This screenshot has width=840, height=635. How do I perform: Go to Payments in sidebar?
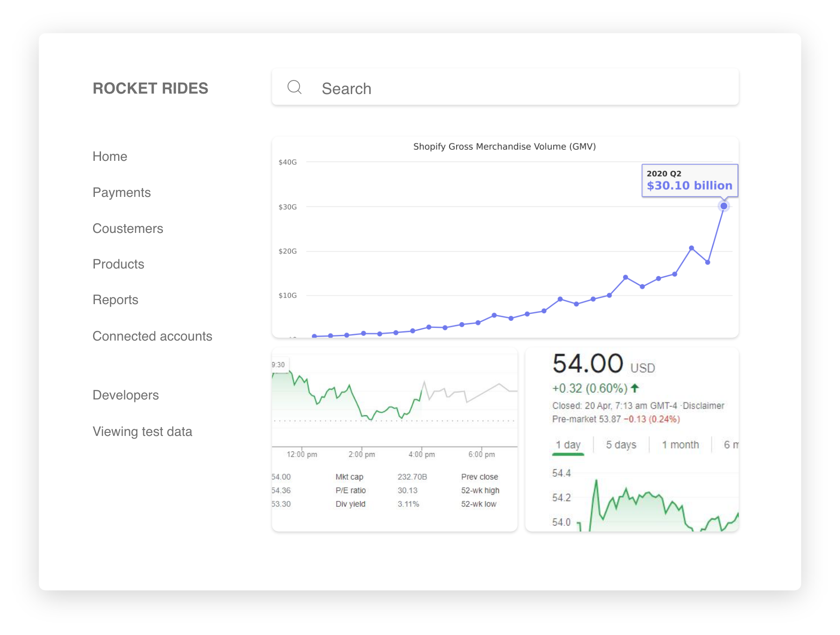pos(122,192)
